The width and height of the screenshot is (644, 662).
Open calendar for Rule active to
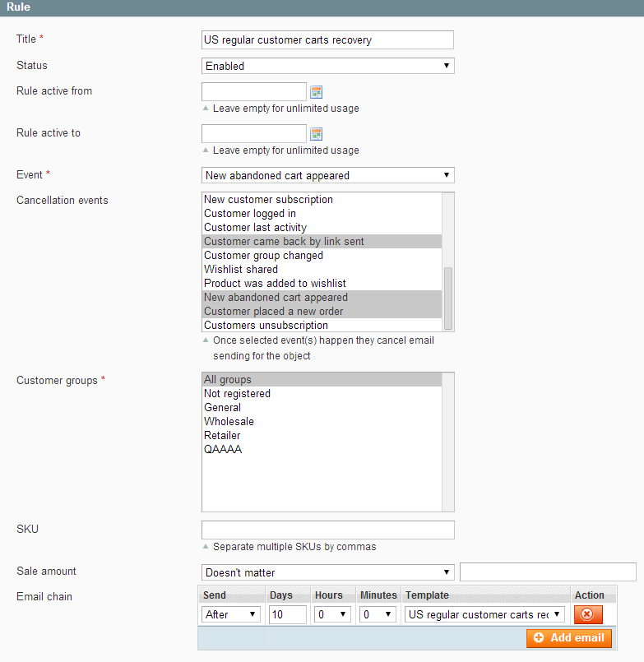point(317,134)
